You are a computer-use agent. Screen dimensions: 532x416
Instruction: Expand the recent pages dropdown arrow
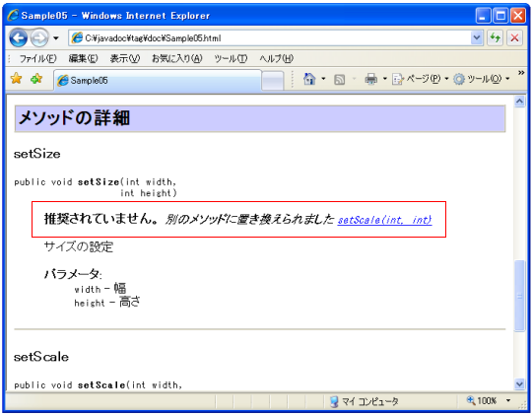tap(56, 38)
